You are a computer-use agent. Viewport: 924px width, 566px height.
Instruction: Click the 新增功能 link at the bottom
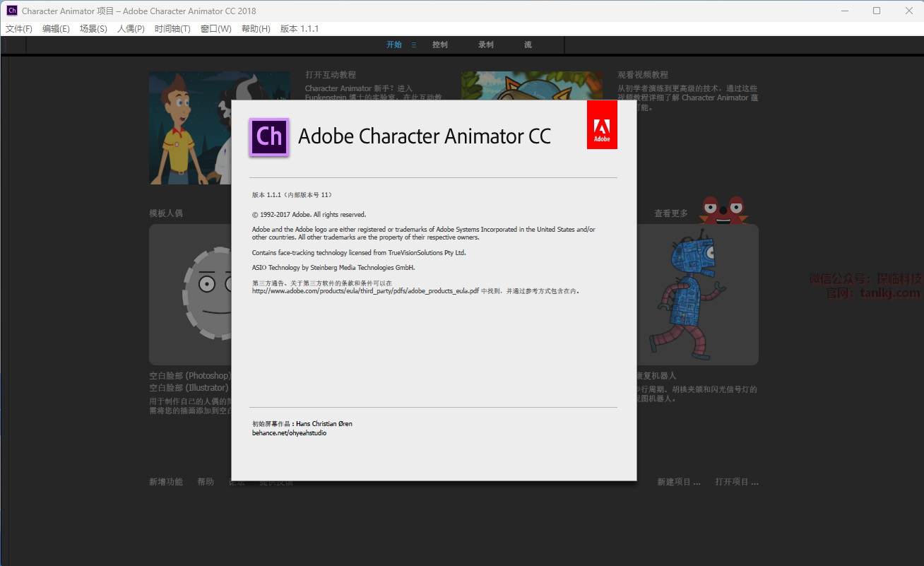point(165,482)
